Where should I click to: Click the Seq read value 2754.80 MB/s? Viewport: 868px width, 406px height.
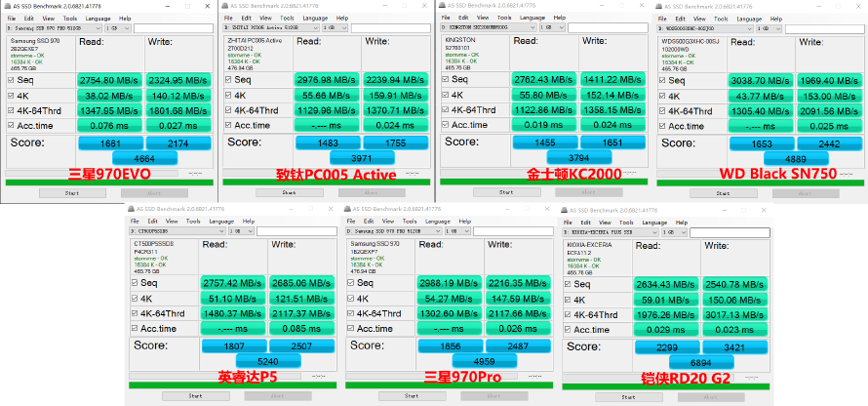[x=109, y=81]
